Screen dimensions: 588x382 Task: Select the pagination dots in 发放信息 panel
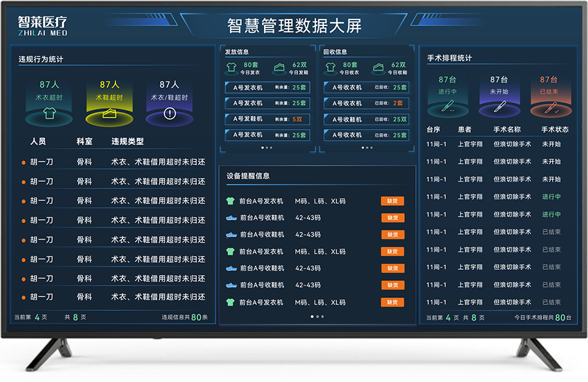pos(267,148)
